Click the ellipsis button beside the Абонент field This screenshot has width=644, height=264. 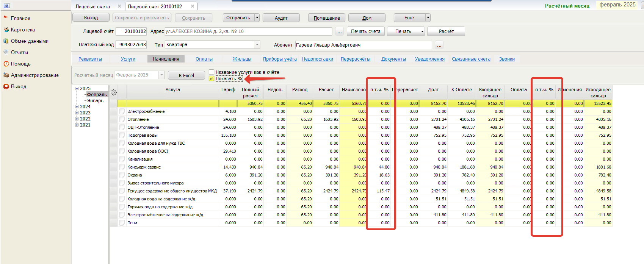[x=439, y=45]
